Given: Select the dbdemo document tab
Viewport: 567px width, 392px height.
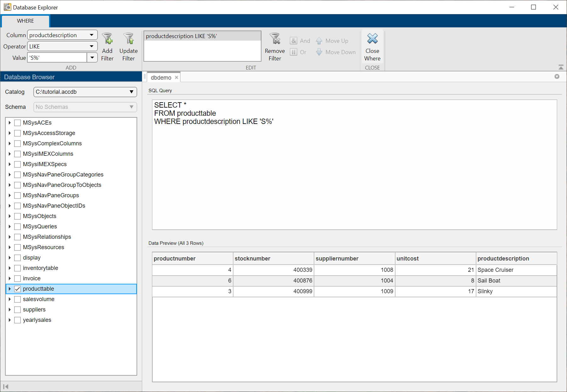Looking at the screenshot, I should pos(161,78).
